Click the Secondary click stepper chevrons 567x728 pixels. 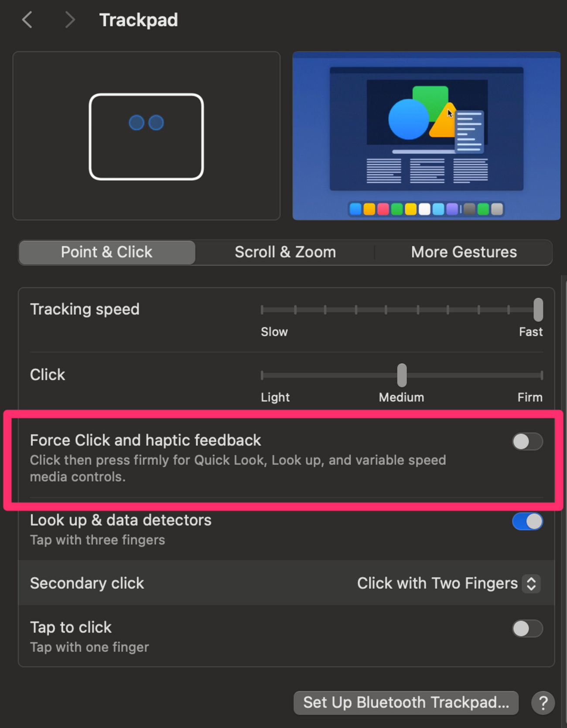pyautogui.click(x=531, y=584)
